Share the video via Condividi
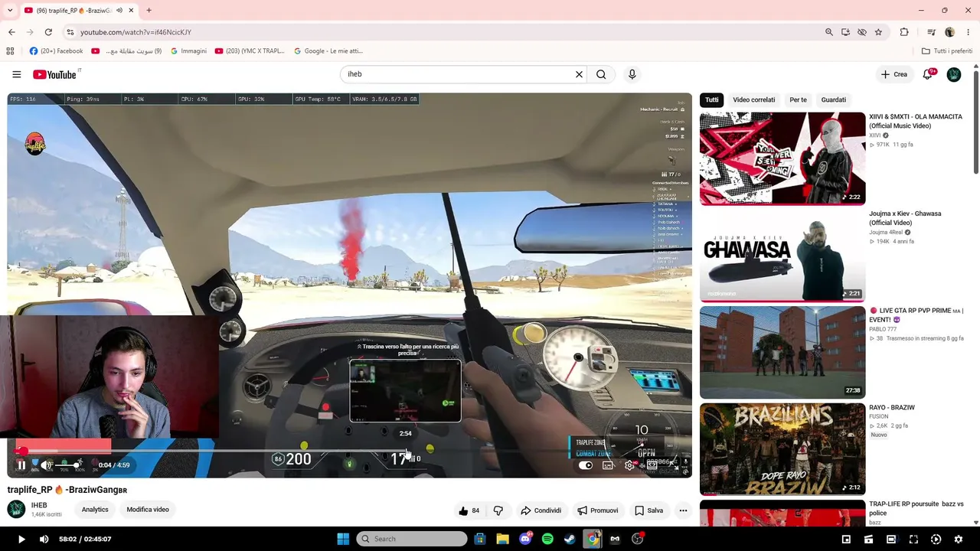This screenshot has width=980, height=551. [x=541, y=510]
